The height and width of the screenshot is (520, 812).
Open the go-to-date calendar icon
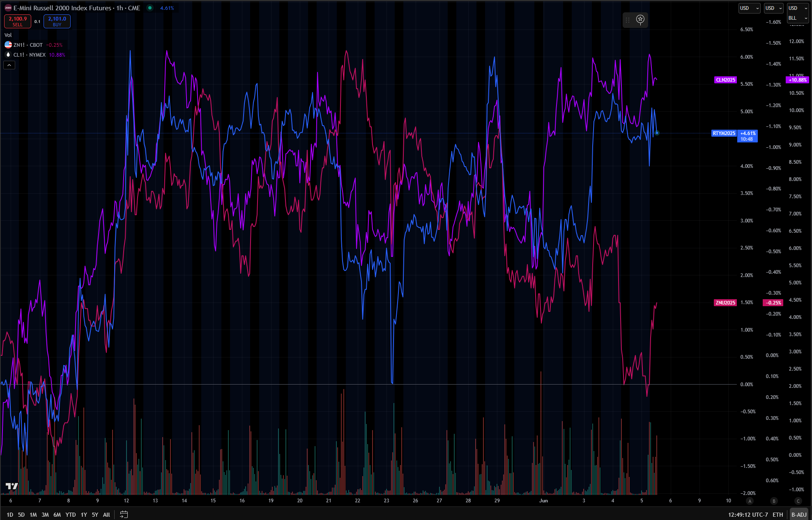pos(124,514)
